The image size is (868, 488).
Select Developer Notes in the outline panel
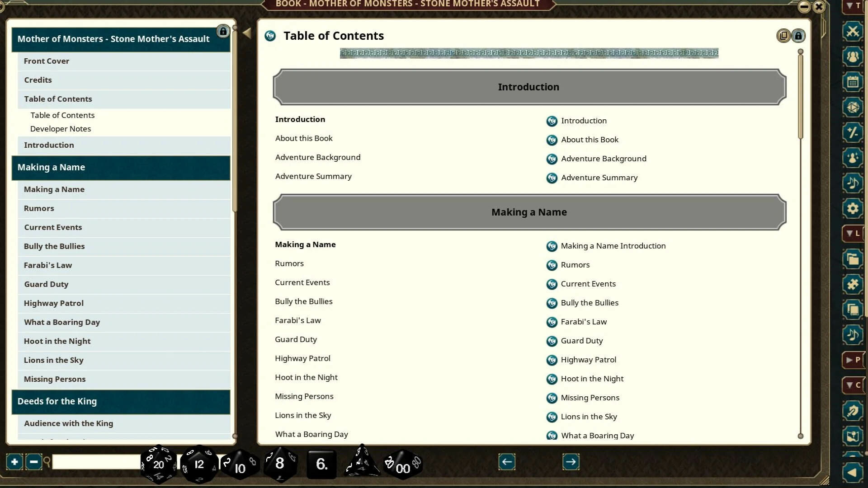pos(61,129)
